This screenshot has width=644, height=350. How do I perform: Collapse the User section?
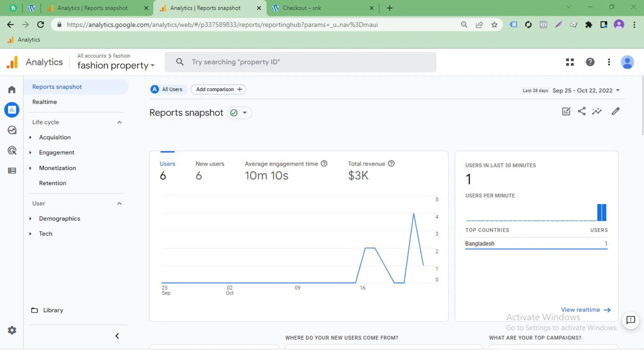point(120,203)
